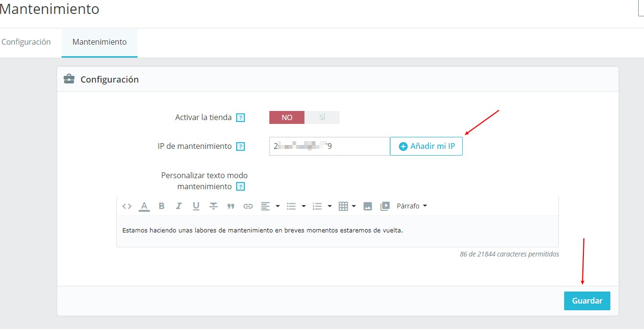The image size is (644, 329).
Task: Insert a hyperlink in the editor
Action: coord(248,206)
